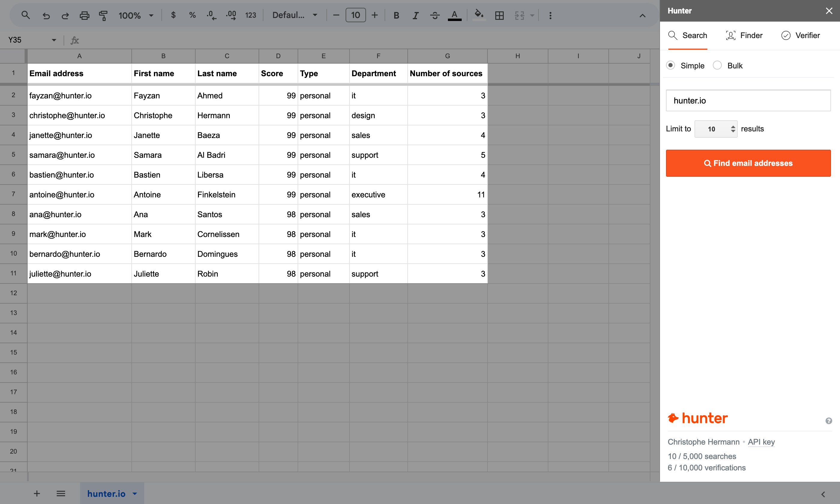This screenshot has width=840, height=504.
Task: Switch to the Search tab in Hunter
Action: (x=688, y=35)
